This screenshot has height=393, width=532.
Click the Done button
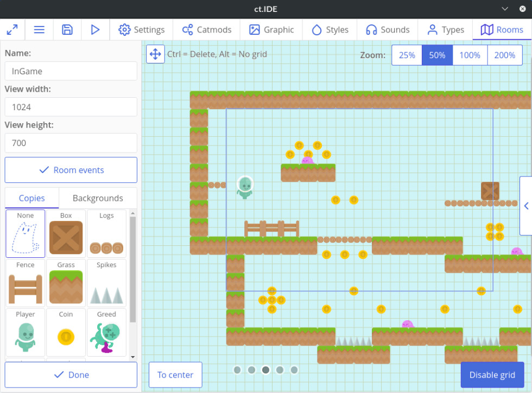point(71,375)
